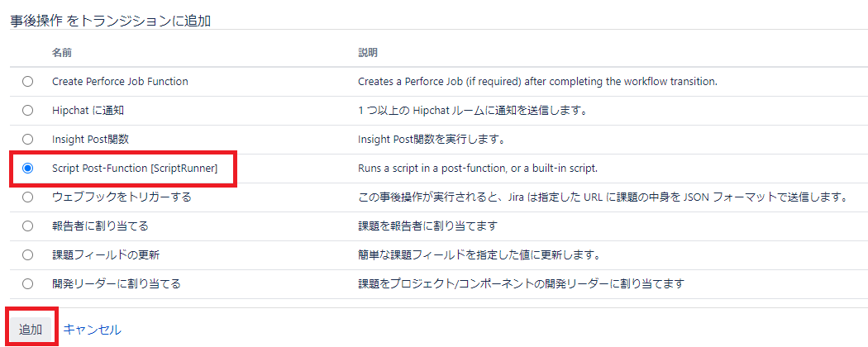The width and height of the screenshot is (868, 347).
Task: Click the 名前 column header
Action: 62,53
